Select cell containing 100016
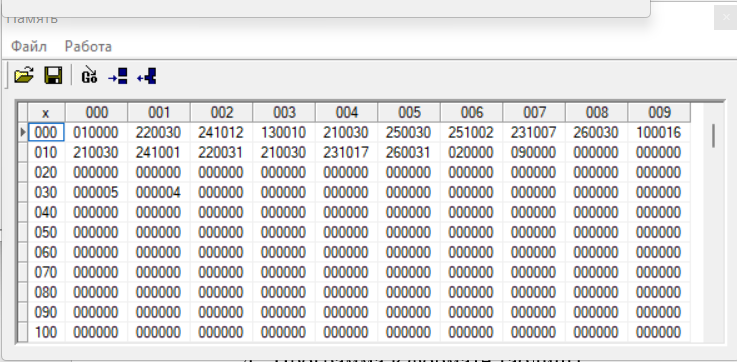Screen dimensions: 737x362 (659, 133)
